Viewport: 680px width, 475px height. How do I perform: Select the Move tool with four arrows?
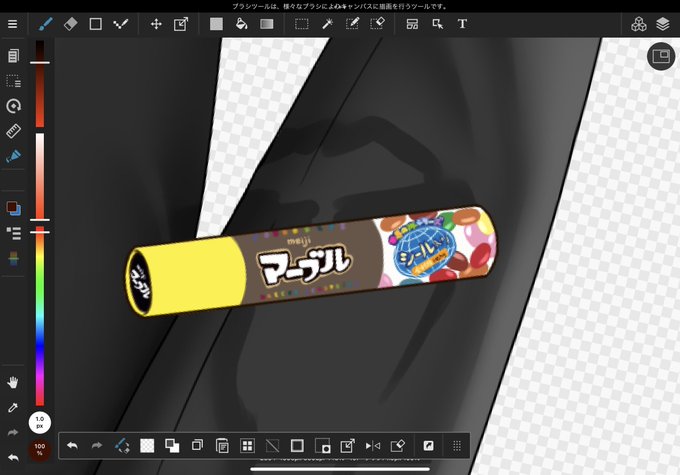click(x=156, y=24)
